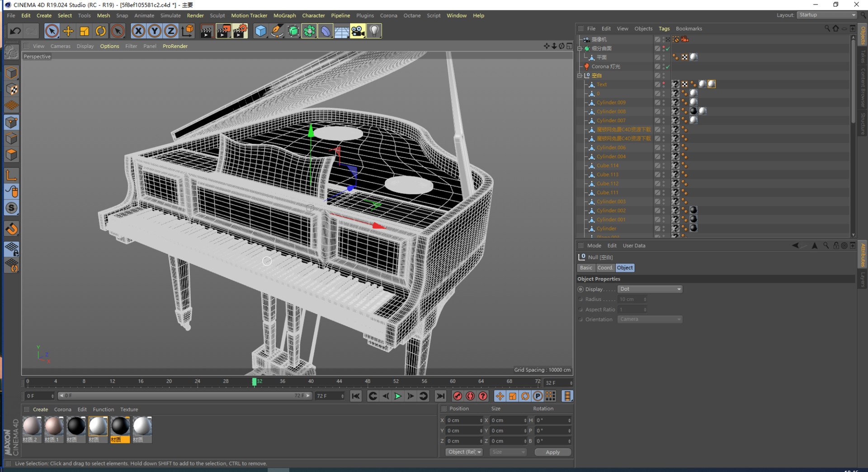The image size is (868, 472).
Task: Select Cylinder.009 in the object manager
Action: click(x=611, y=102)
